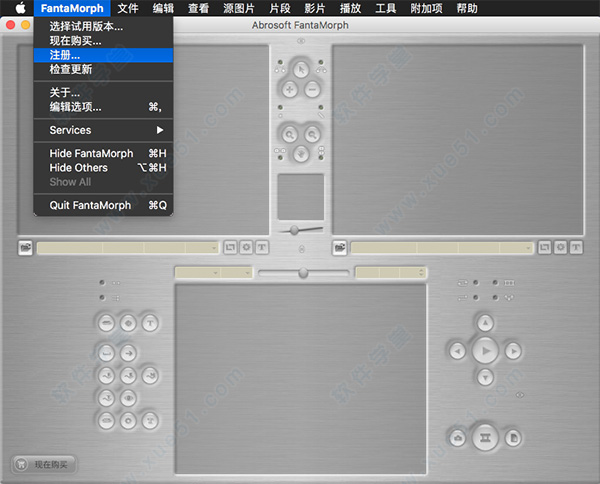Click the small preview thumbnail in center panel
This screenshot has width=600, height=484.
click(x=301, y=197)
